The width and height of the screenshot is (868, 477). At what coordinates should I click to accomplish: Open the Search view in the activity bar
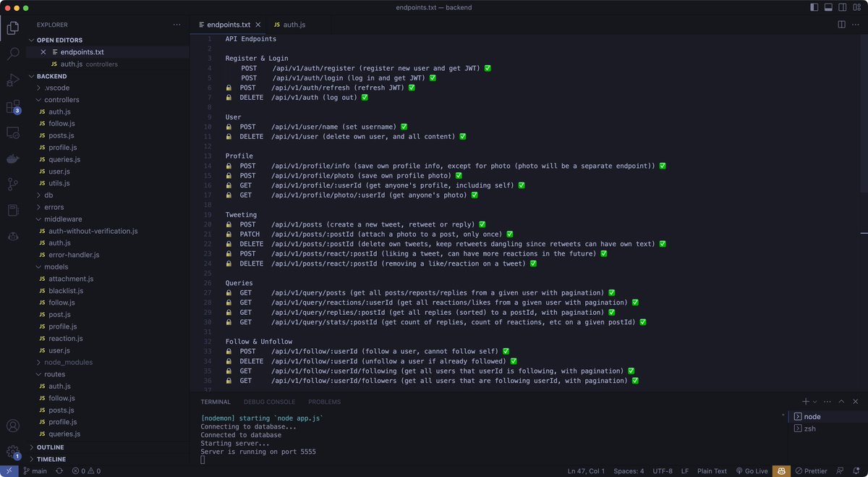12,53
